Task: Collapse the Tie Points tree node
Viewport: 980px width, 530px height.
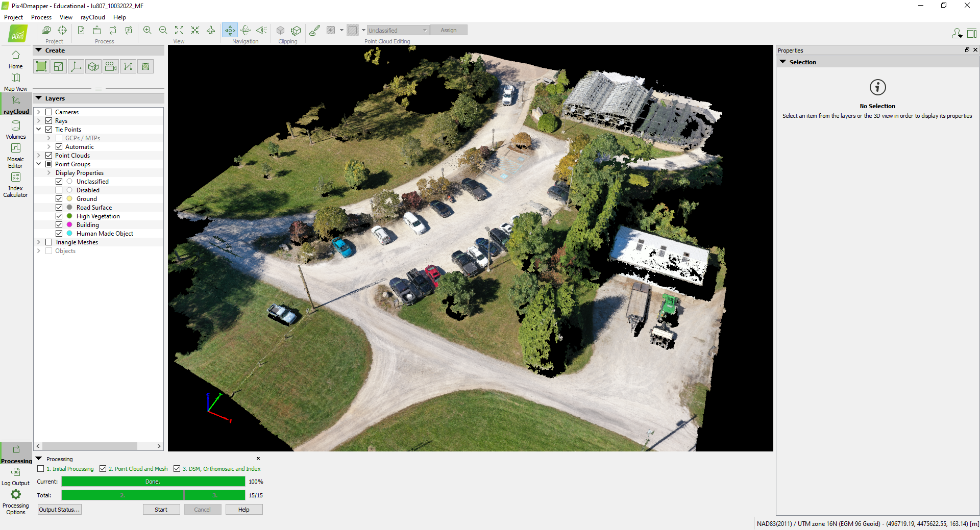Action: [39, 130]
